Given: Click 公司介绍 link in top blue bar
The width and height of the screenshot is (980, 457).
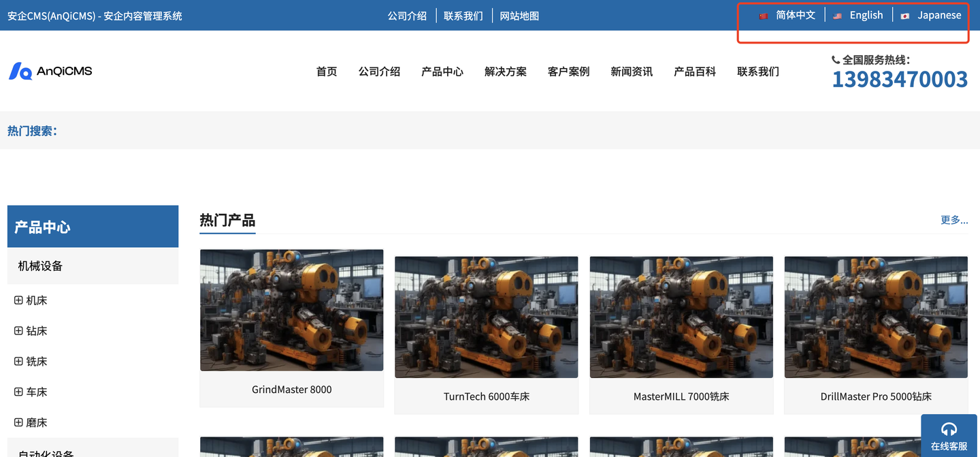Looking at the screenshot, I should [407, 16].
